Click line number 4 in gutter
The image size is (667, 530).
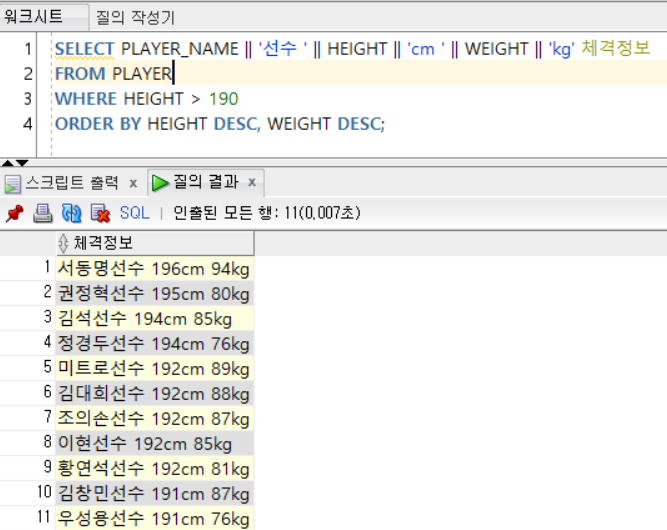(x=28, y=124)
